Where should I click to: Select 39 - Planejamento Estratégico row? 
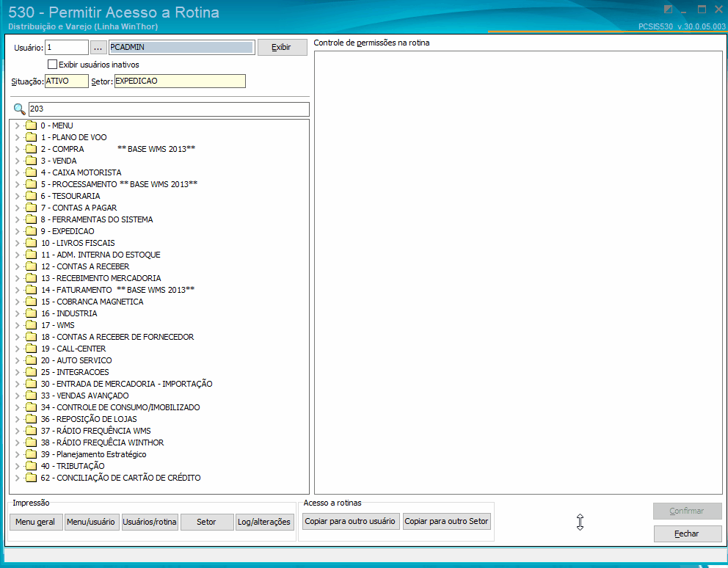coord(93,454)
